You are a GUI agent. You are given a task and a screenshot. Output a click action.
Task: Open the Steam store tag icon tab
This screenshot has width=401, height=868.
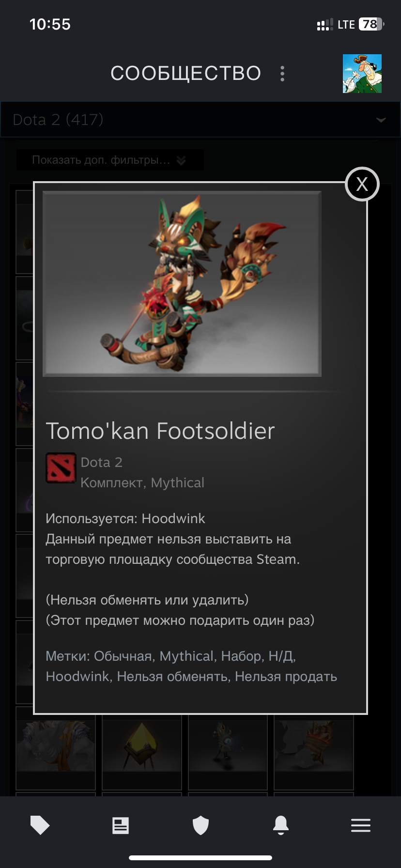[40, 825]
